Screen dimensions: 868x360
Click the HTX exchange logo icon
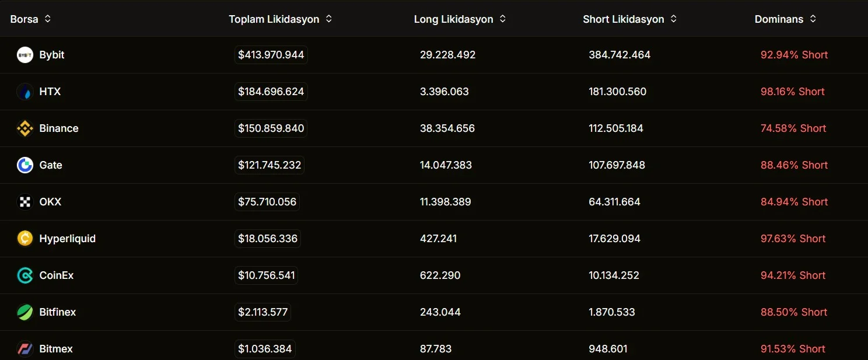tap(25, 92)
